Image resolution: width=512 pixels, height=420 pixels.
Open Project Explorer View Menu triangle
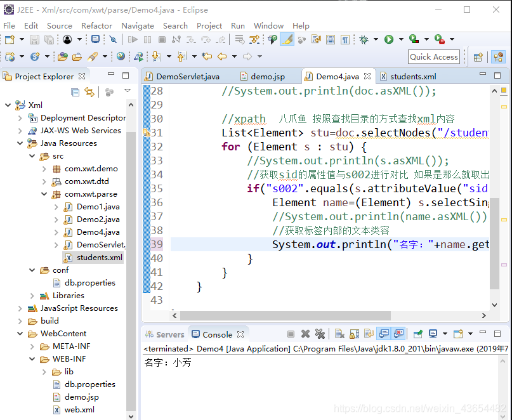point(128,91)
